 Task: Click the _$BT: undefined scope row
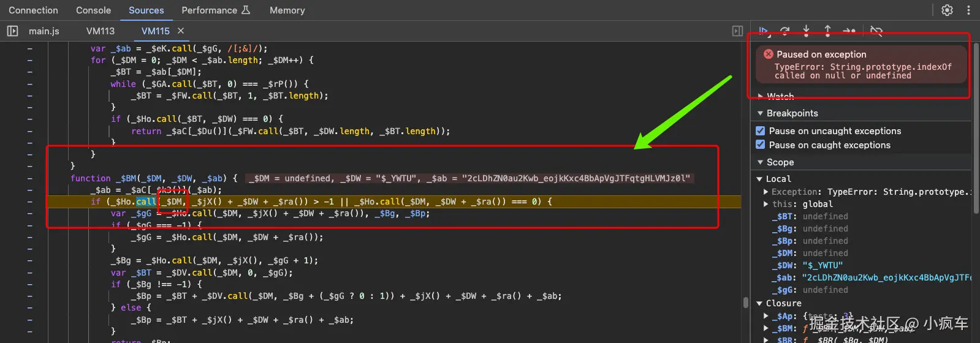810,216
